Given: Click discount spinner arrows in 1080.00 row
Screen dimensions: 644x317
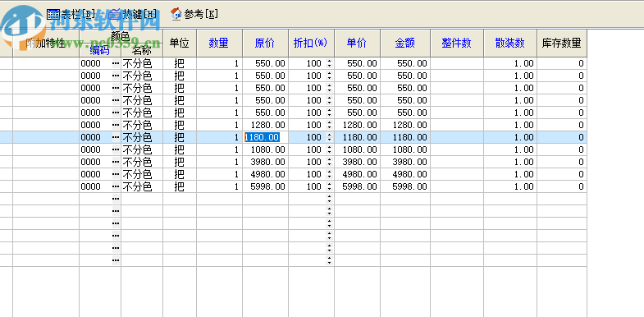Looking at the screenshot, I should pyautogui.click(x=329, y=149).
